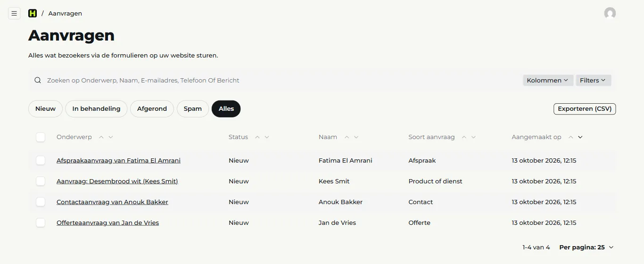Image resolution: width=644 pixels, height=264 pixels.
Task: Click the Nieuw status in Kees Smit row
Action: pyautogui.click(x=239, y=181)
